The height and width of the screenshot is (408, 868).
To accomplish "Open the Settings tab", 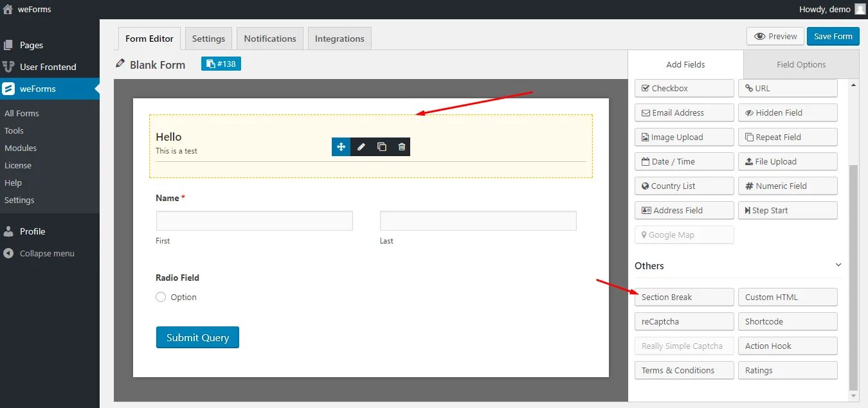I will (208, 39).
